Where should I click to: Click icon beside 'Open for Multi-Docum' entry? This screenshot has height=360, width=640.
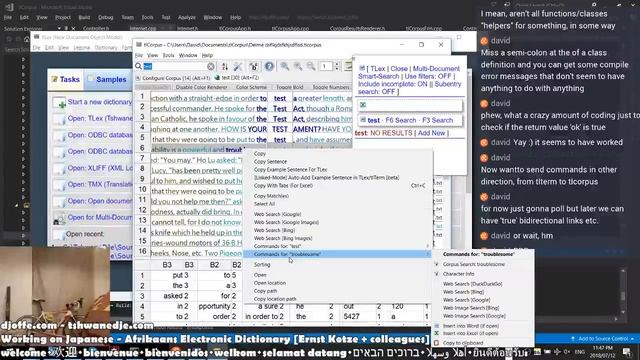point(60,219)
